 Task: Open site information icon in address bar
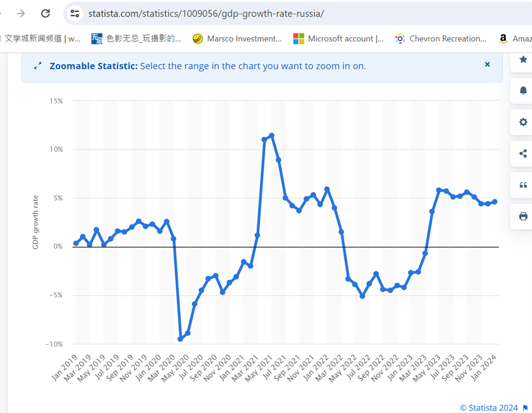(75, 13)
